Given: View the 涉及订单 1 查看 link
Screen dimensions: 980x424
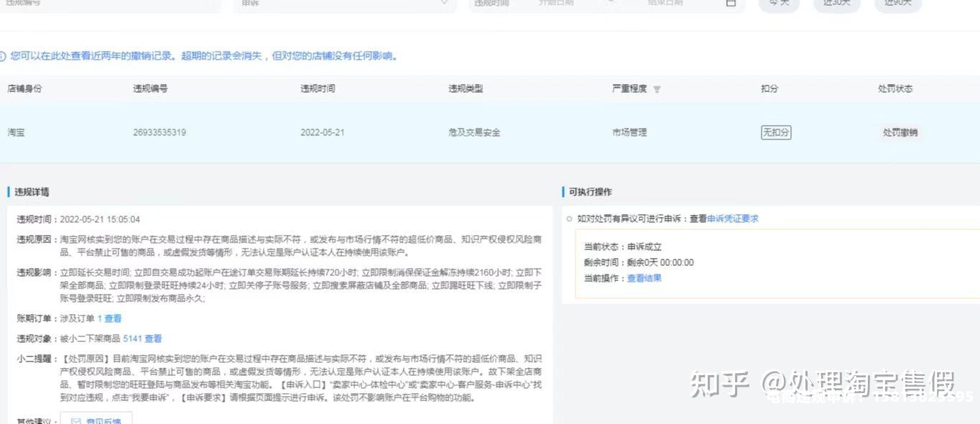Looking at the screenshot, I should click(109, 318).
